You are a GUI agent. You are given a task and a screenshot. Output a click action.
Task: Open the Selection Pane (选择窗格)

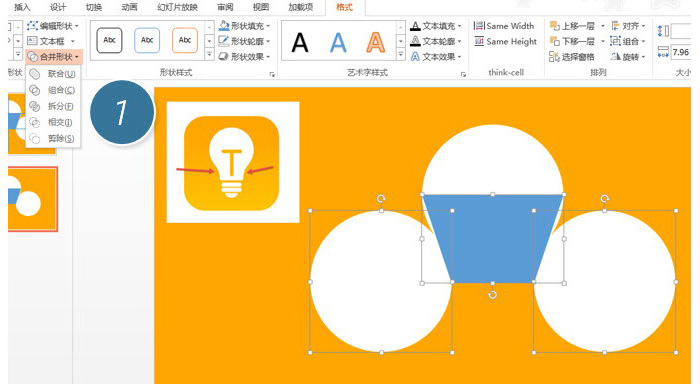[x=572, y=57]
